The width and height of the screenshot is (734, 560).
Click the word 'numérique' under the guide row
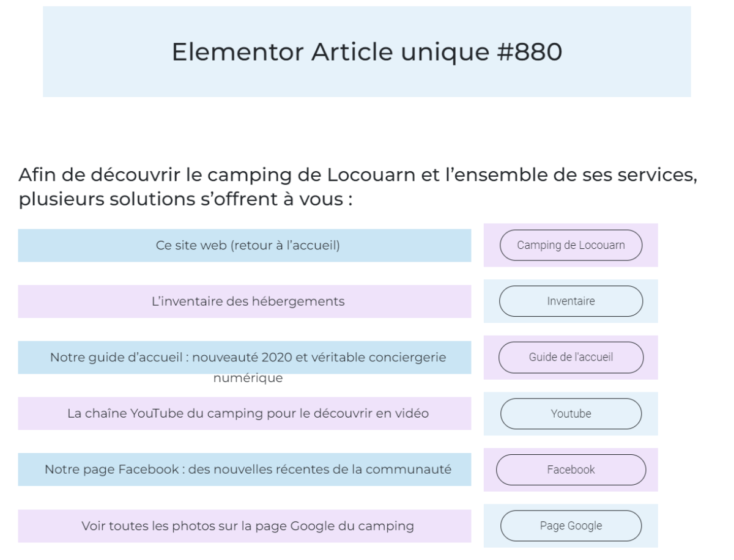pos(248,378)
